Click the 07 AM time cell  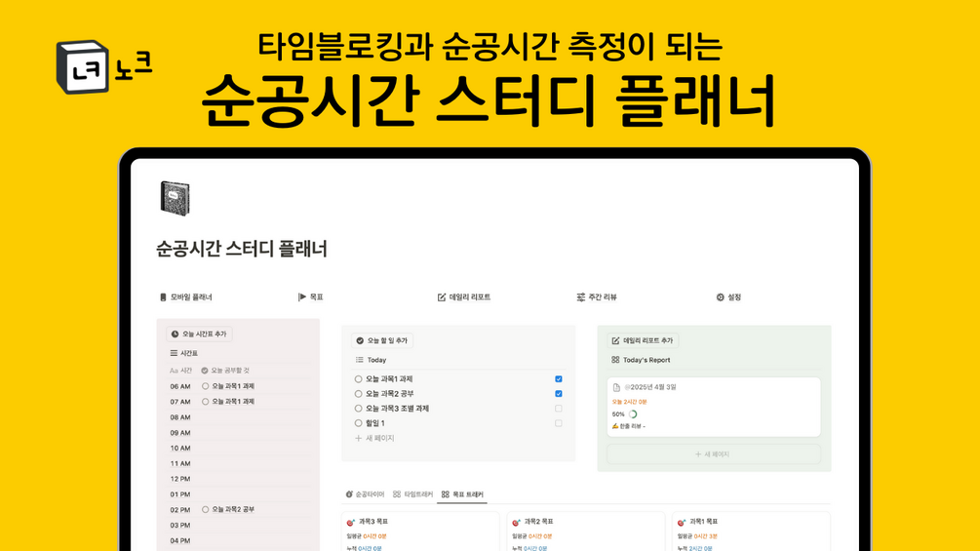tap(180, 402)
